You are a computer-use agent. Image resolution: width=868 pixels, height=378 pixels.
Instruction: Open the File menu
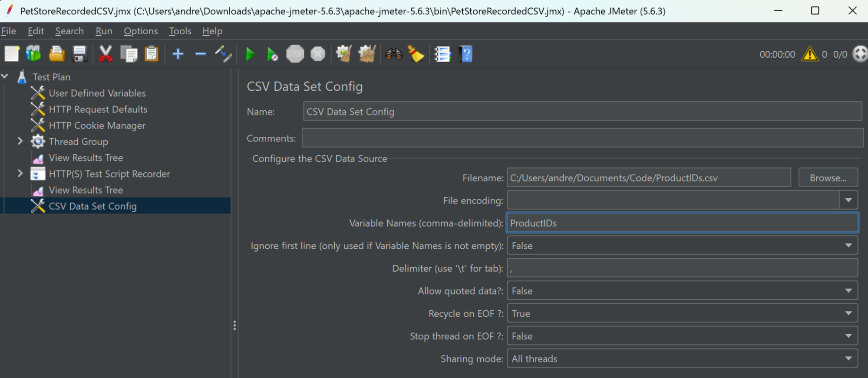click(x=9, y=31)
